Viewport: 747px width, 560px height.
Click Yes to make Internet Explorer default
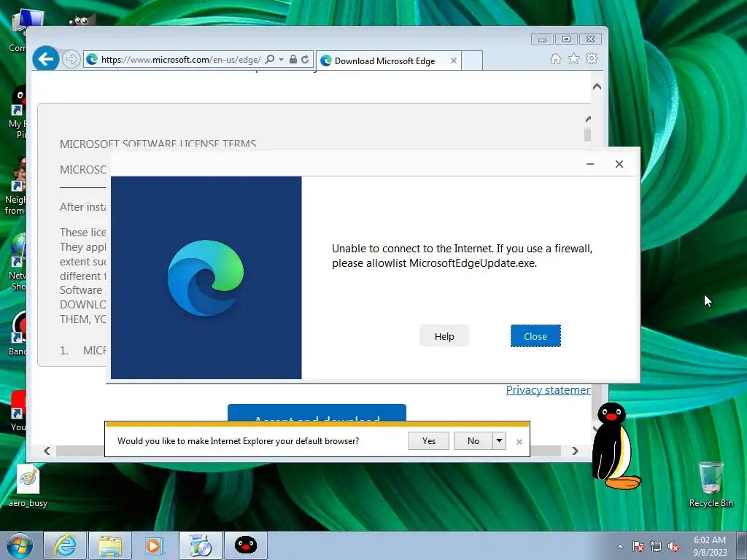(x=429, y=441)
